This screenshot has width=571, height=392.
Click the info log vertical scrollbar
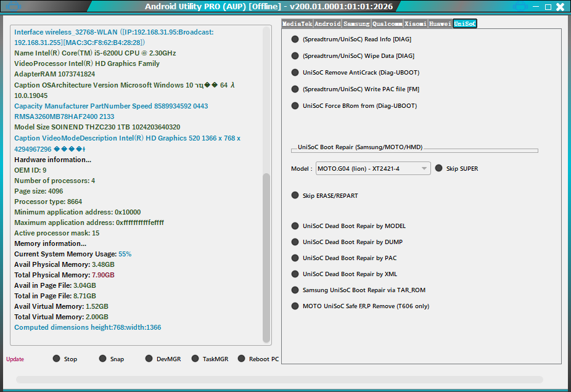coord(266,258)
